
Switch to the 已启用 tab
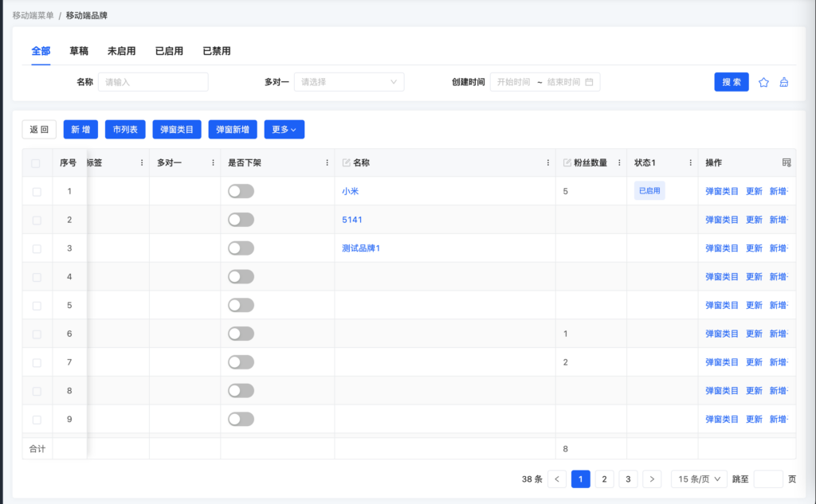(169, 51)
